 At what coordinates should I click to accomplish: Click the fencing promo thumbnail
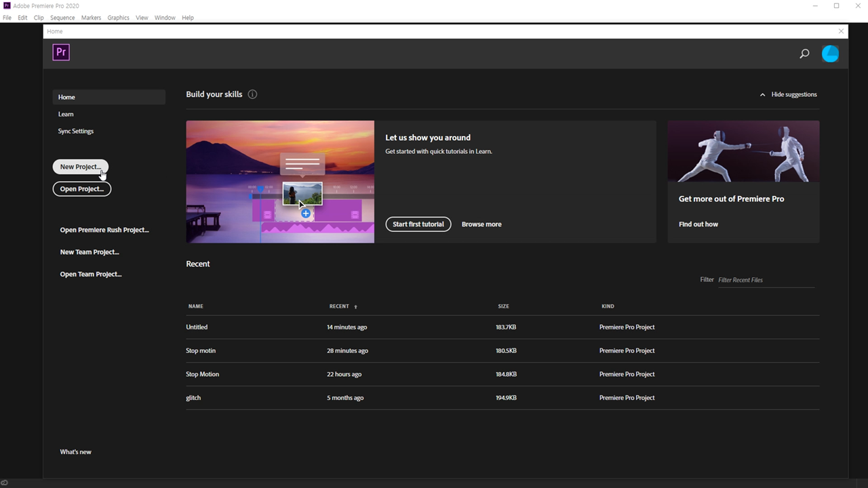point(743,152)
